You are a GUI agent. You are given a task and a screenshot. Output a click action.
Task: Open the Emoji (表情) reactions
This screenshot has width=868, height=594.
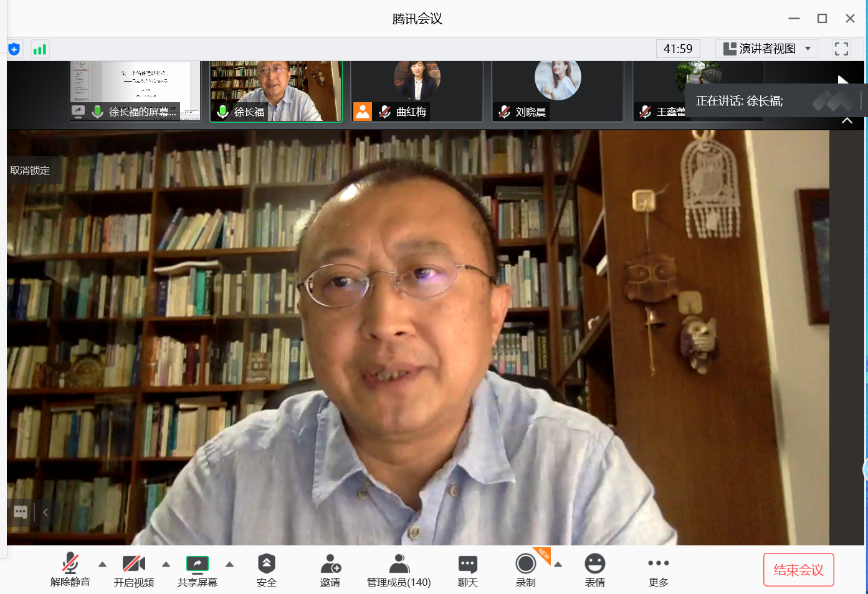pyautogui.click(x=594, y=570)
